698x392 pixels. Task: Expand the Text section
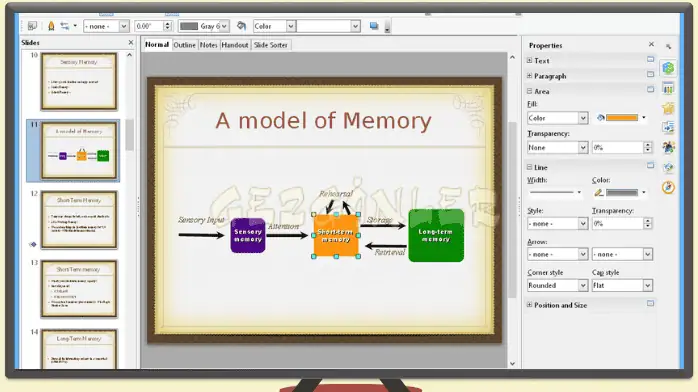coord(529,60)
